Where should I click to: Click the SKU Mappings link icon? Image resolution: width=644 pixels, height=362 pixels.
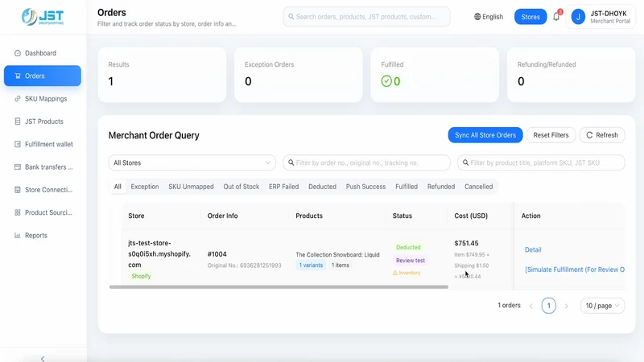point(17,98)
